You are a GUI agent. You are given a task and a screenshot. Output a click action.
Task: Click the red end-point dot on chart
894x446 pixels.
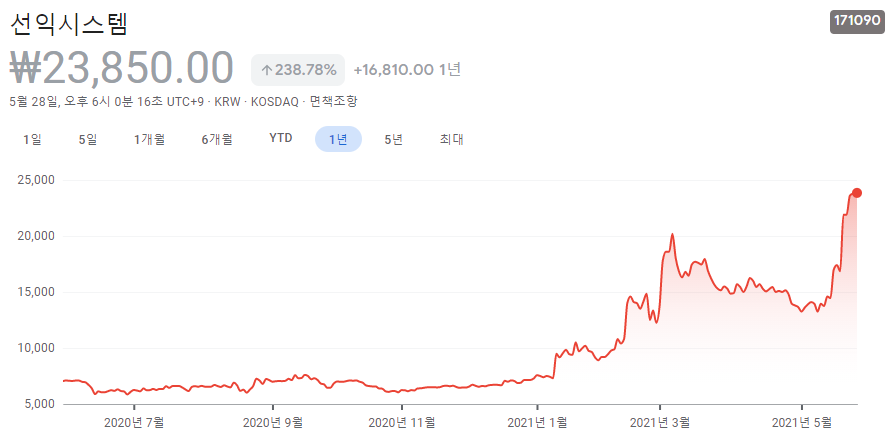[x=857, y=193]
